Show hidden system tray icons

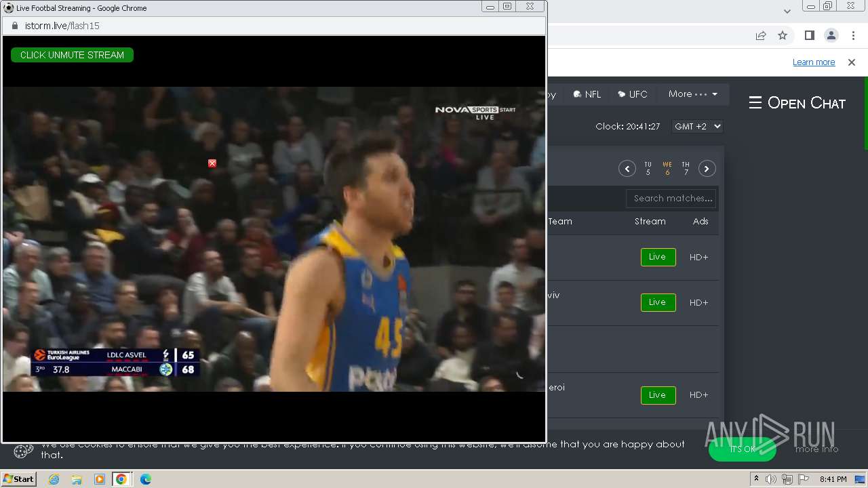tap(756, 479)
